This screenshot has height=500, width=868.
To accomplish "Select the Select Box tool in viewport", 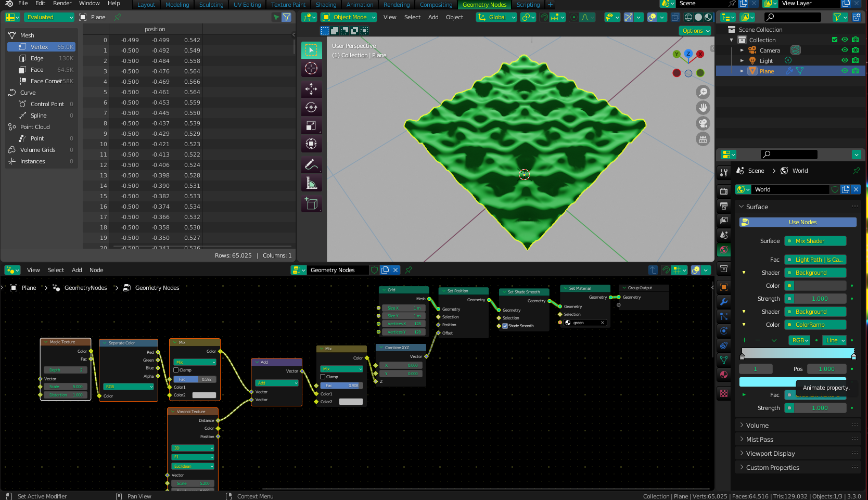I will click(311, 50).
